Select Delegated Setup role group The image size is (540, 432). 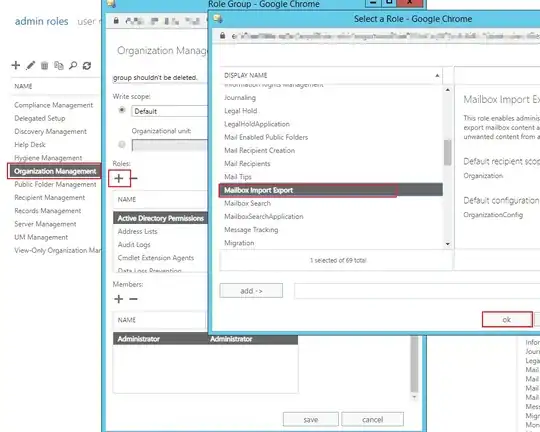[x=40, y=118]
